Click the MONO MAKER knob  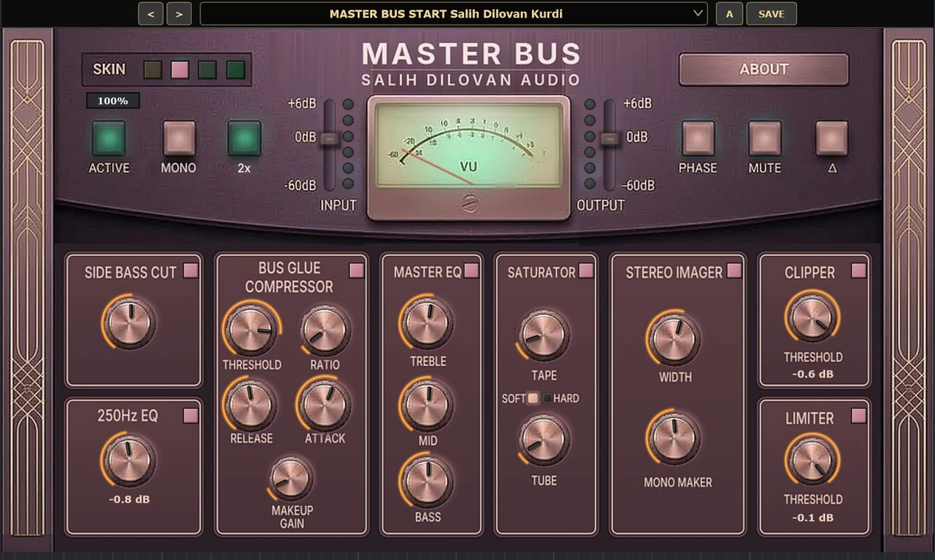[674, 438]
